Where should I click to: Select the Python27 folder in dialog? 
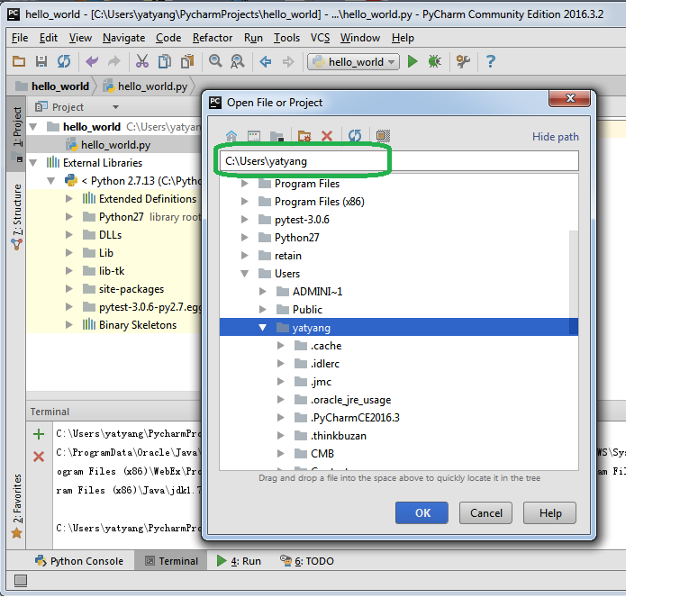(x=296, y=238)
